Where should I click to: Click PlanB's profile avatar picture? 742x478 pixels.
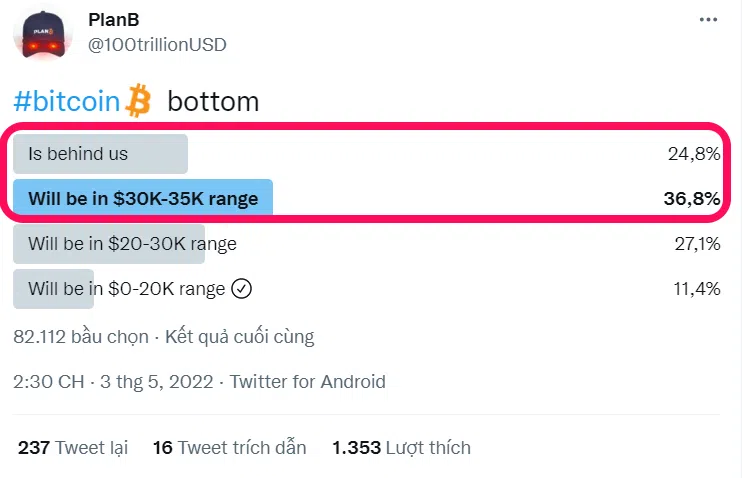coord(40,32)
